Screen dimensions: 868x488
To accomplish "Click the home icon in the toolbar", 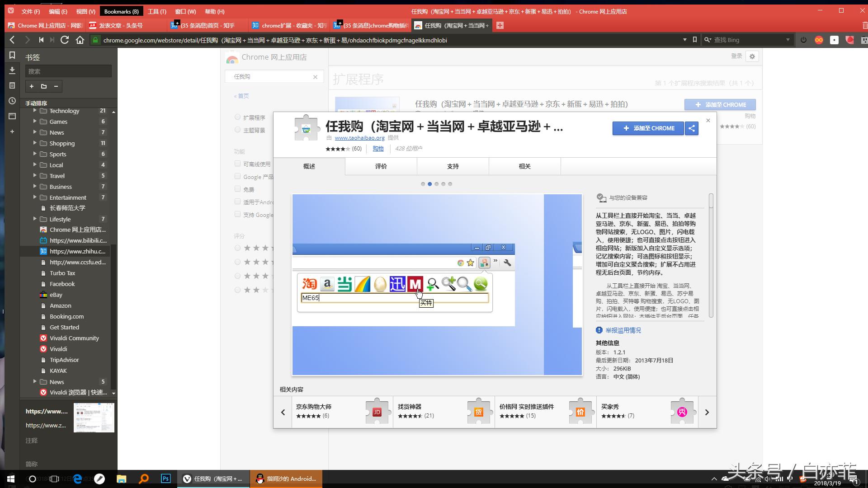I will coord(80,40).
